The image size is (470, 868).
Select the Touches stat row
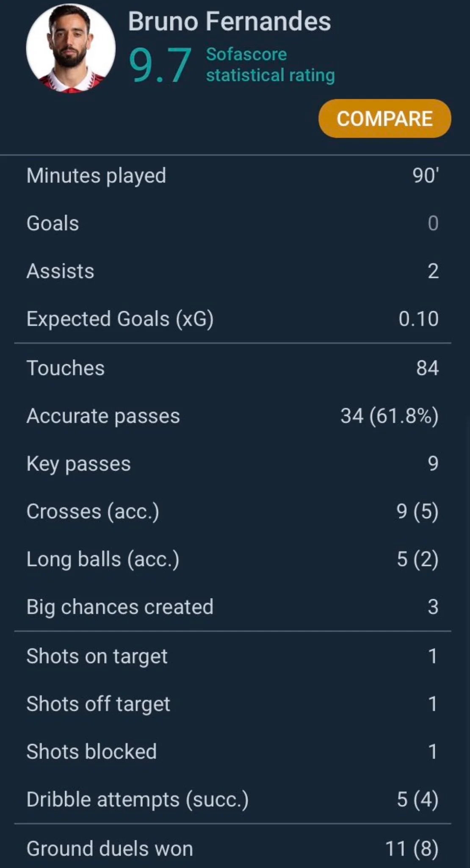[x=232, y=368]
